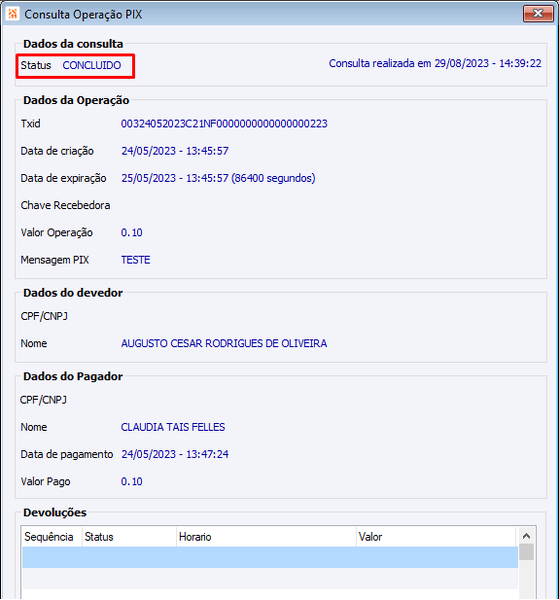Click the Chave Recebedora label
This screenshot has height=600, width=559.
[x=65, y=205]
